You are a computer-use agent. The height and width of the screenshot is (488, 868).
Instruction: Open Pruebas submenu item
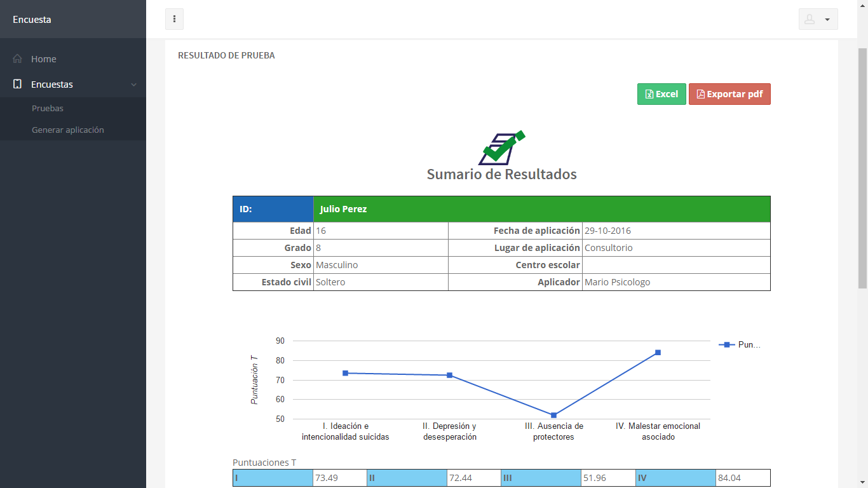(x=48, y=109)
